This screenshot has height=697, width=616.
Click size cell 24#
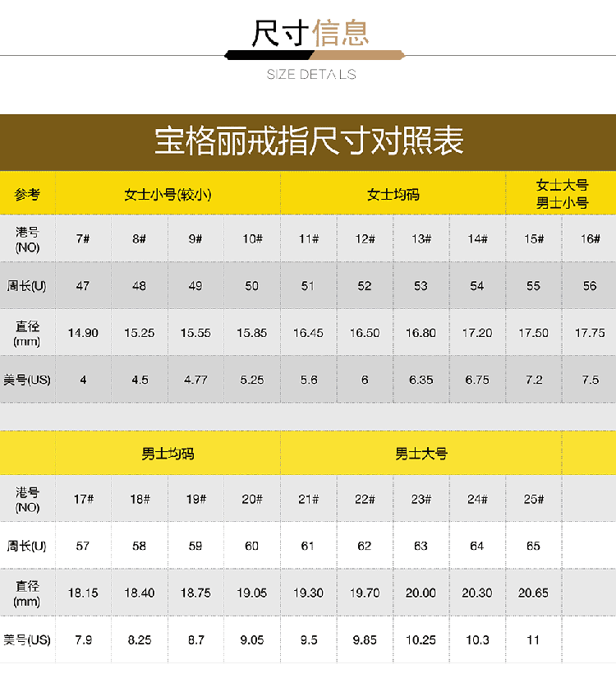(x=477, y=499)
